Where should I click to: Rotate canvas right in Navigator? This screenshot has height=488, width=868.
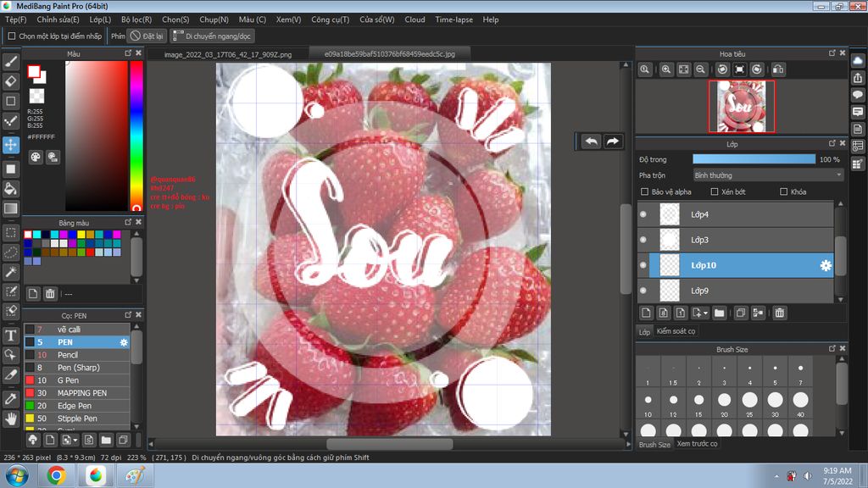pos(757,69)
